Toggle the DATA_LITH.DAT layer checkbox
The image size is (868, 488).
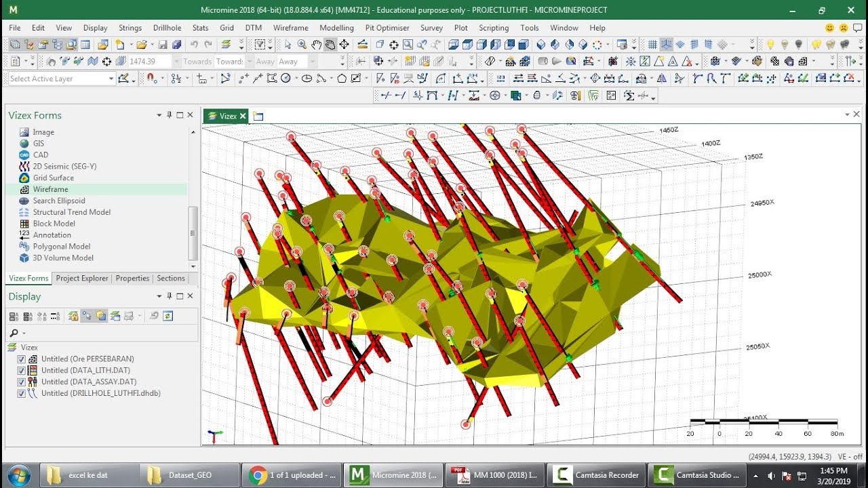pyautogui.click(x=22, y=371)
